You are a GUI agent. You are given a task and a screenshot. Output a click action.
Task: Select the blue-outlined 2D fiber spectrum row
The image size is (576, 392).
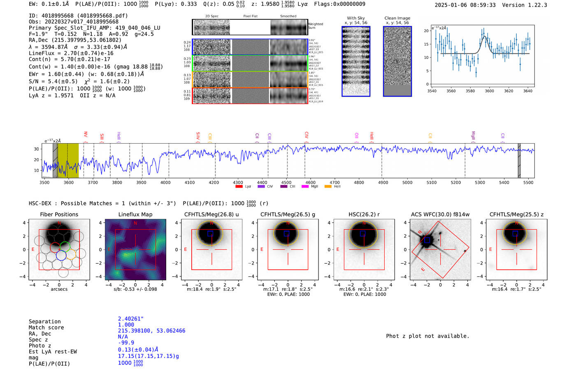(x=250, y=47)
